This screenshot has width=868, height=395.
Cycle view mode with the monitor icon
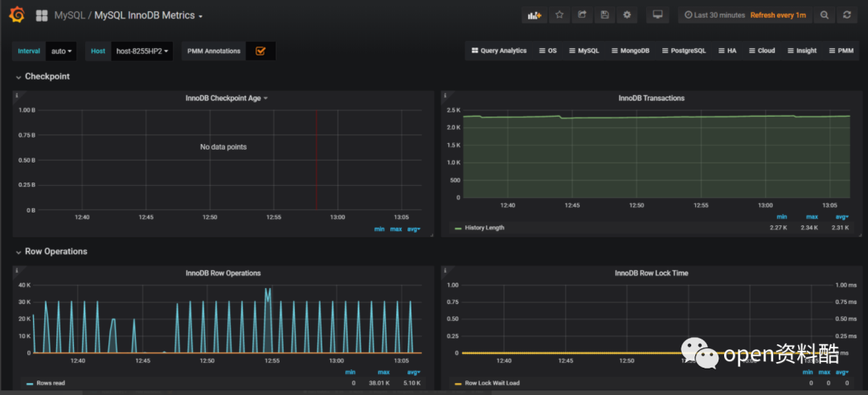657,15
